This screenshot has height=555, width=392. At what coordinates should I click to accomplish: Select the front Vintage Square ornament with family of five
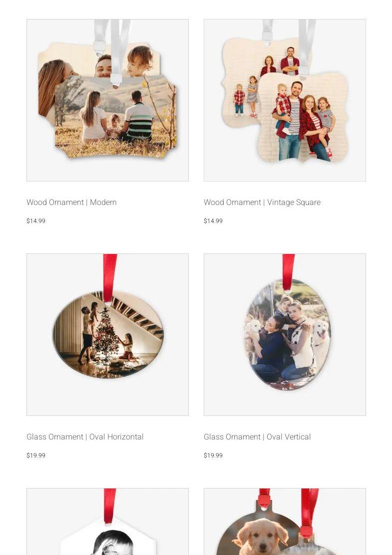[x=303, y=117]
